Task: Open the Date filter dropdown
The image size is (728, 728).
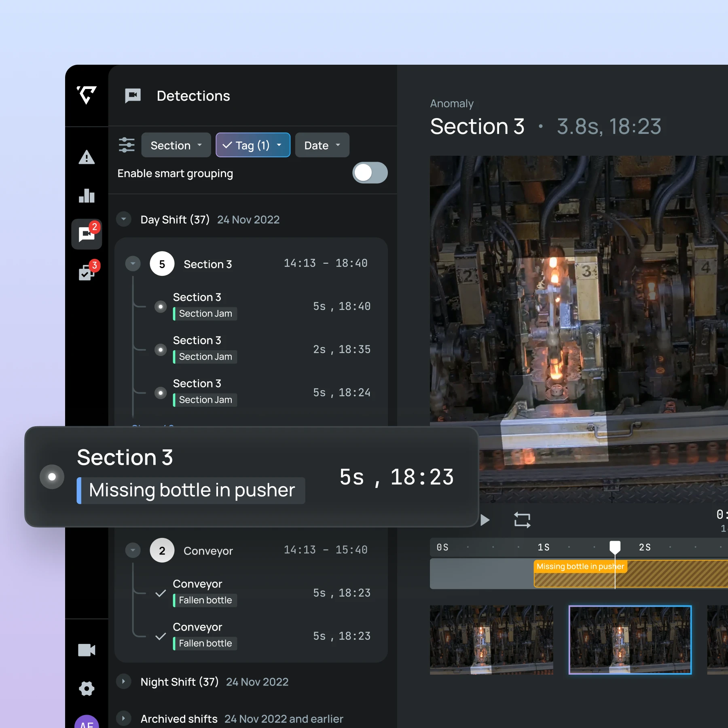Action: pos(322,145)
